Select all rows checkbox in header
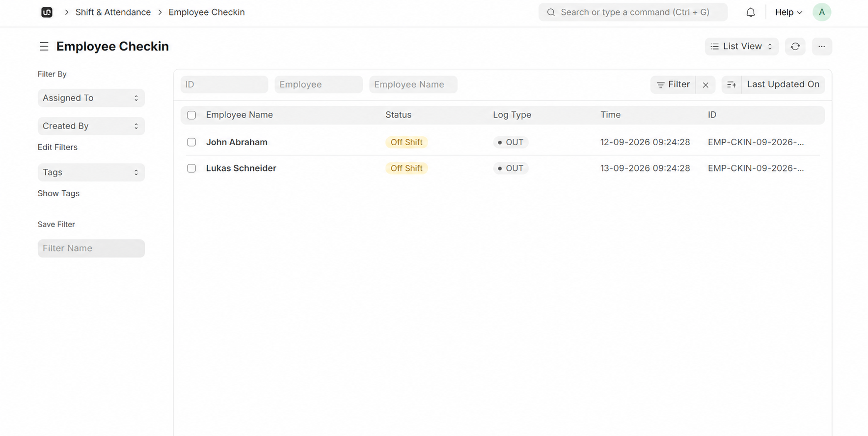 click(x=191, y=115)
